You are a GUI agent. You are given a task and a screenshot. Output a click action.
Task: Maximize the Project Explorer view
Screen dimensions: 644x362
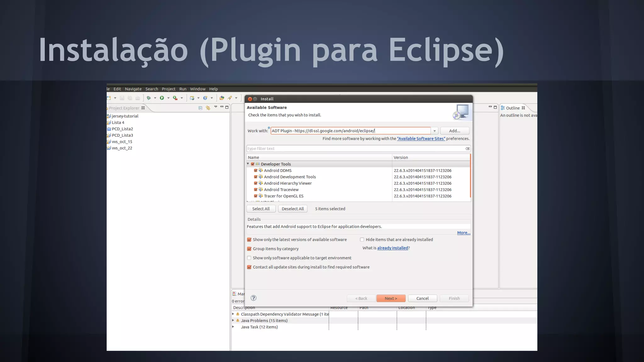(x=227, y=107)
